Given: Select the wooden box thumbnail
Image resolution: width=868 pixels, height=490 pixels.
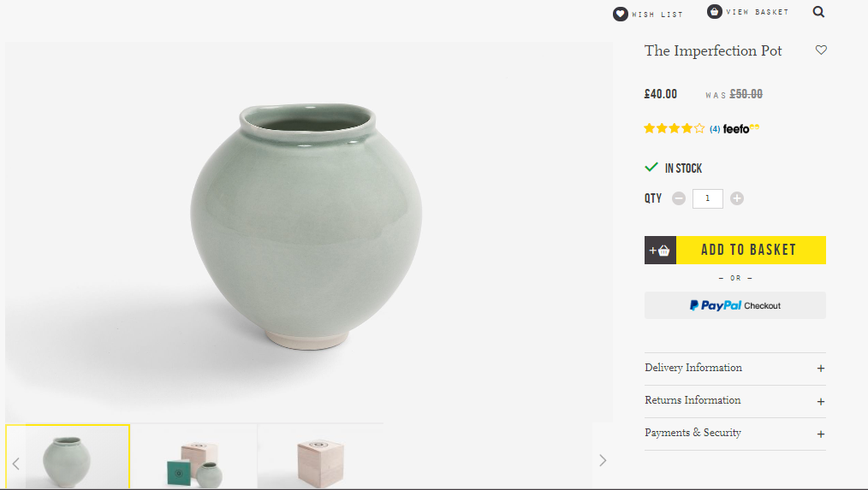Looking at the screenshot, I should [x=320, y=458].
